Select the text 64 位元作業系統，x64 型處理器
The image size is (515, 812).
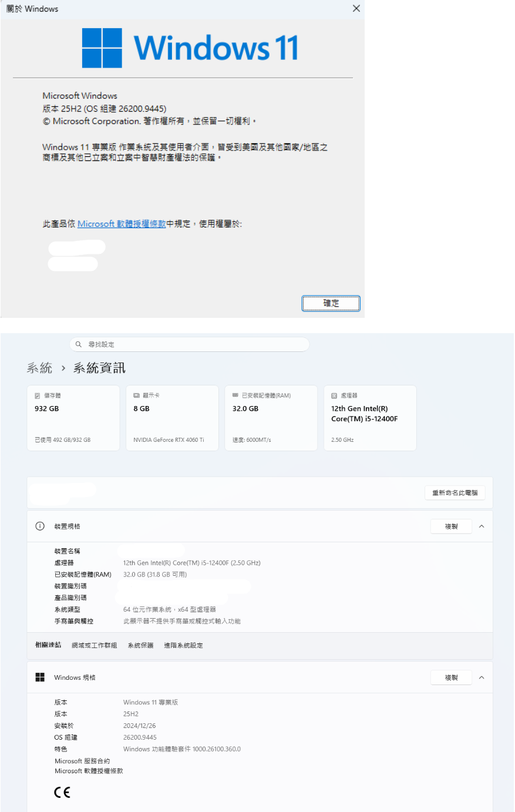tap(170, 609)
